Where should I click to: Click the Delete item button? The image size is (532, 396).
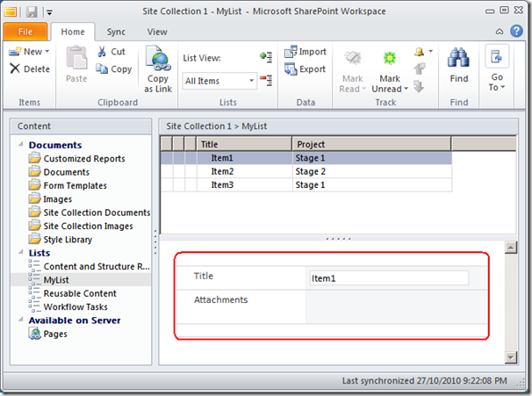[x=30, y=68]
